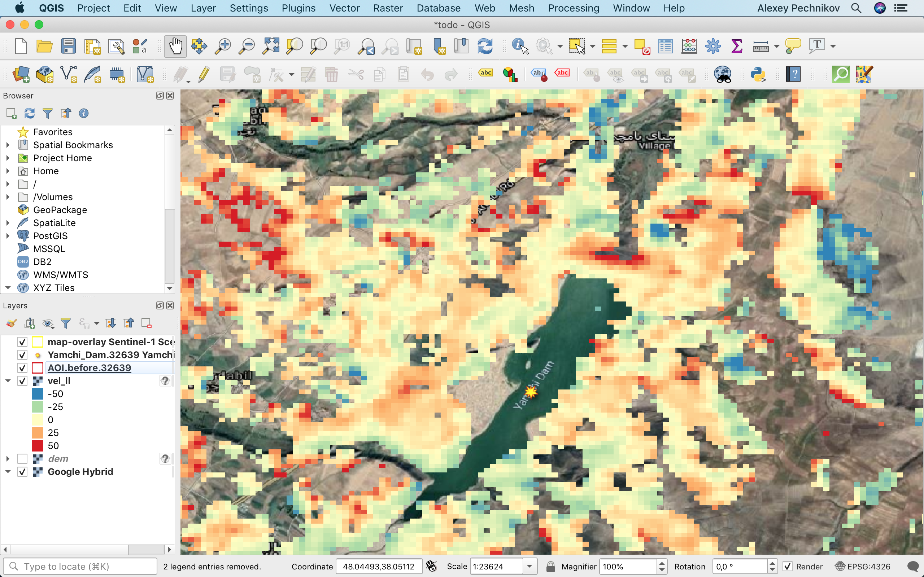The width and height of the screenshot is (924, 577).
Task: Click the Refresh map canvas icon
Action: [x=484, y=47]
